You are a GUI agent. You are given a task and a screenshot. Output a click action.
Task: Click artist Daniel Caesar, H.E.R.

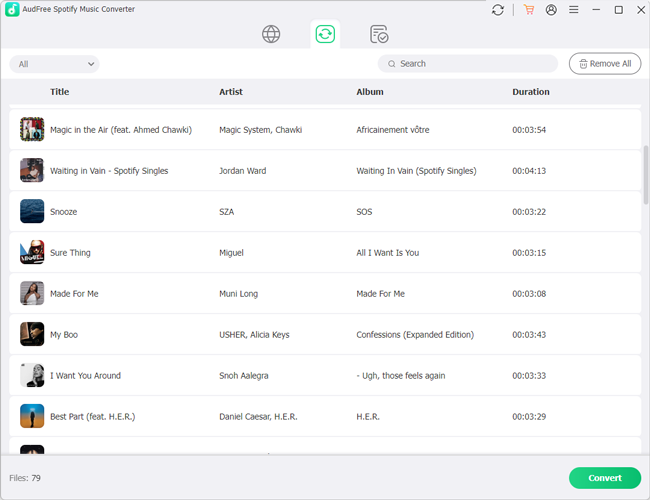pyautogui.click(x=258, y=417)
